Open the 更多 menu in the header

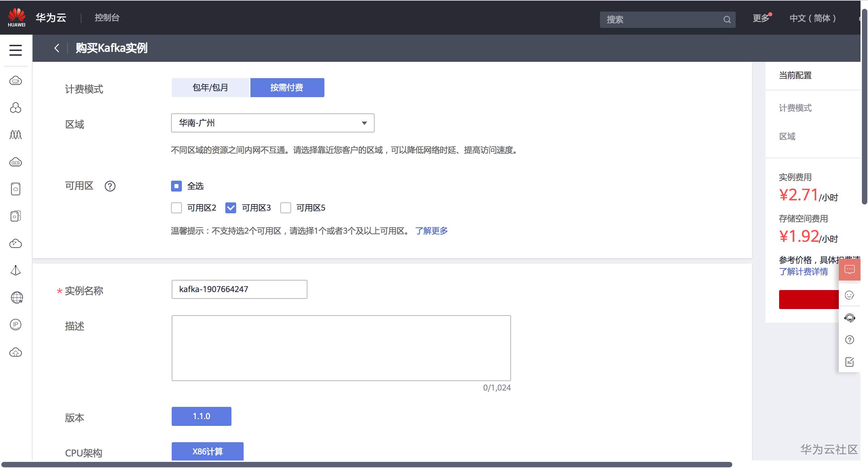(761, 18)
